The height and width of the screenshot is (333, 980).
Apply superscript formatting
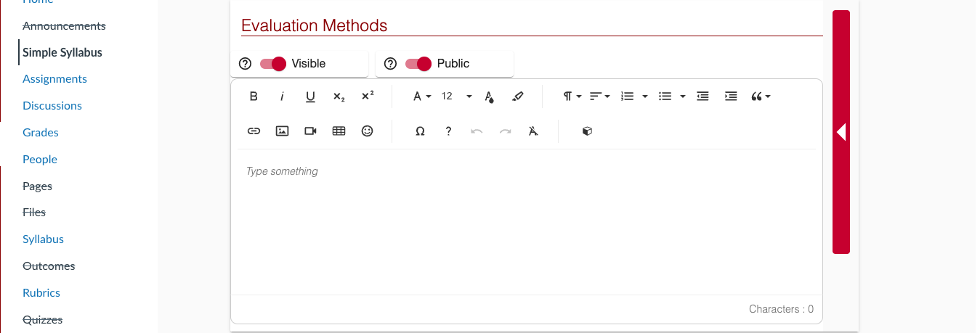(x=368, y=96)
